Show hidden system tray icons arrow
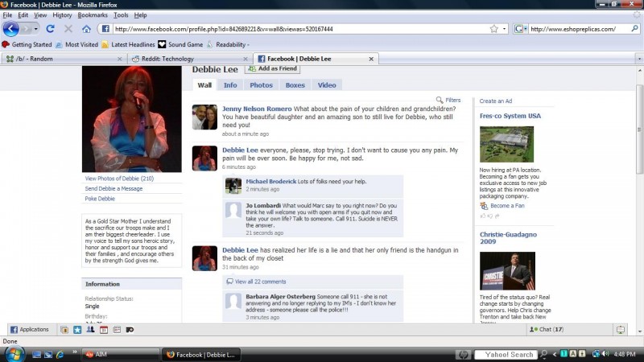The width and height of the screenshot is (644, 362). (555, 354)
